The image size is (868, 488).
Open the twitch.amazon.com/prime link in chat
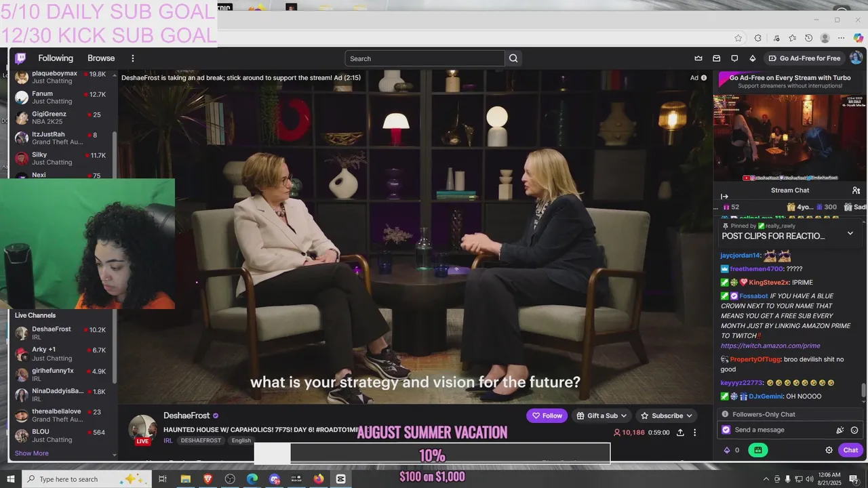770,346
